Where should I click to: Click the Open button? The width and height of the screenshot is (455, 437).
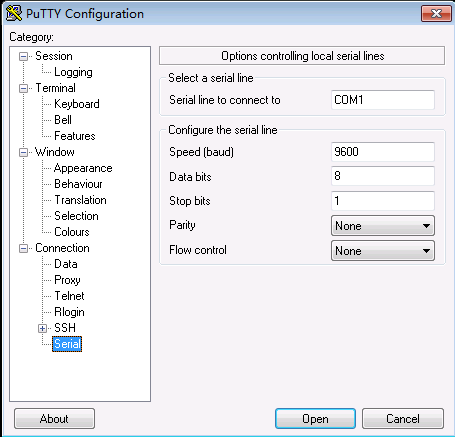pos(315,419)
